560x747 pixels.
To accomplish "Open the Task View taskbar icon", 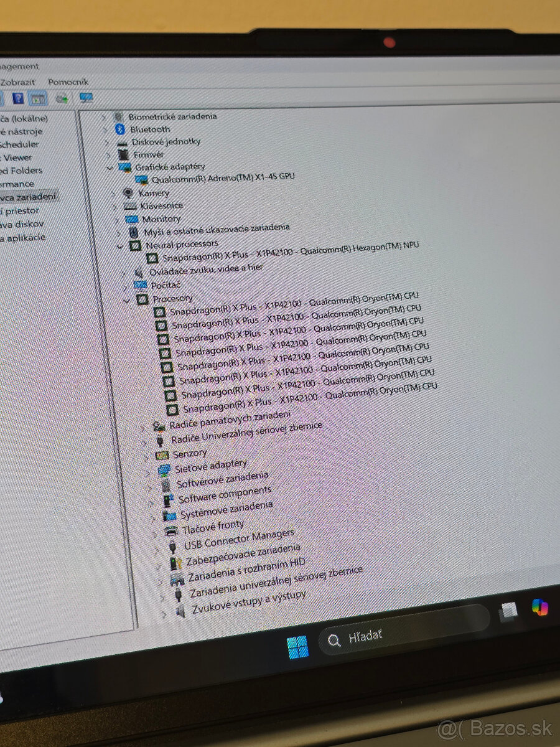I will [508, 611].
